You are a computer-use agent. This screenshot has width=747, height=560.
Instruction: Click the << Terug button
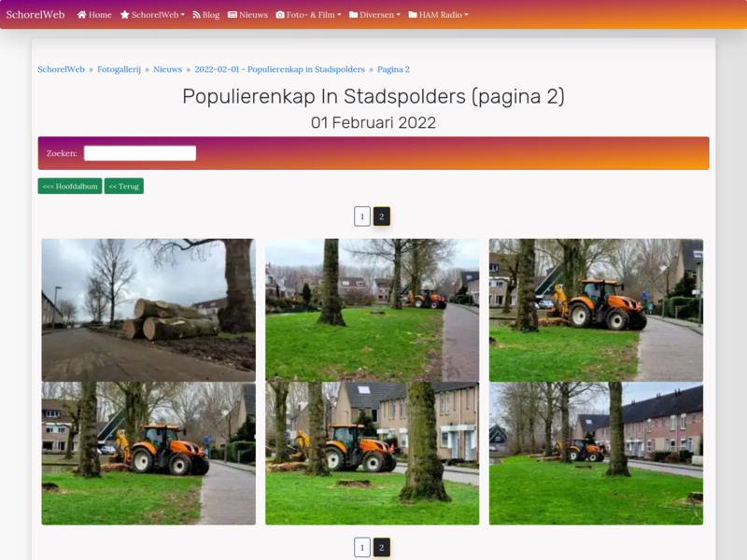[124, 186]
